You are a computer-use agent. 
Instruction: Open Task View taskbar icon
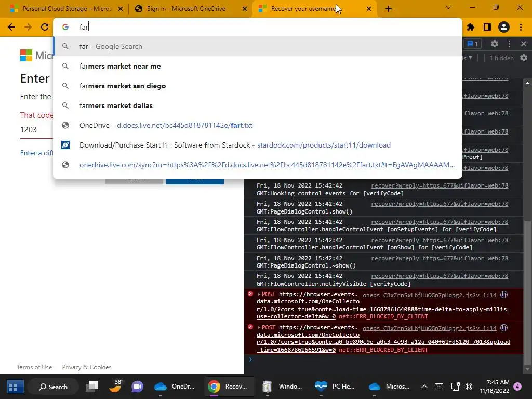pyautogui.click(x=92, y=387)
